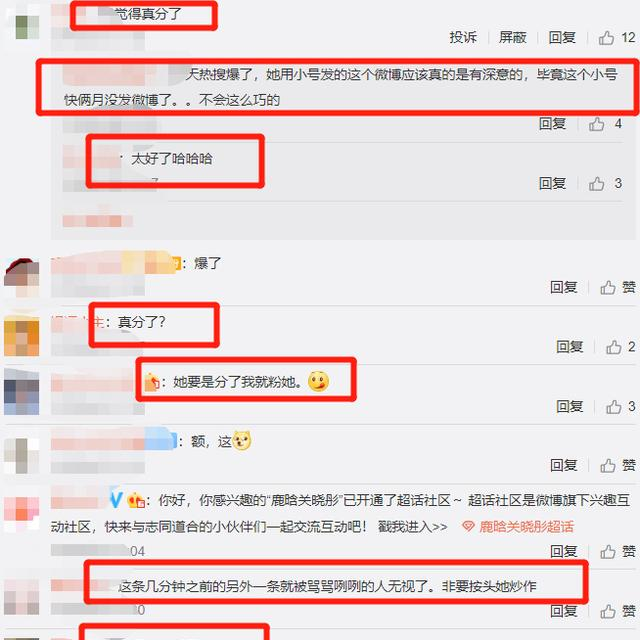The width and height of the screenshot is (640, 640).
Task: Like the 额,这 comment
Action: pos(618,465)
